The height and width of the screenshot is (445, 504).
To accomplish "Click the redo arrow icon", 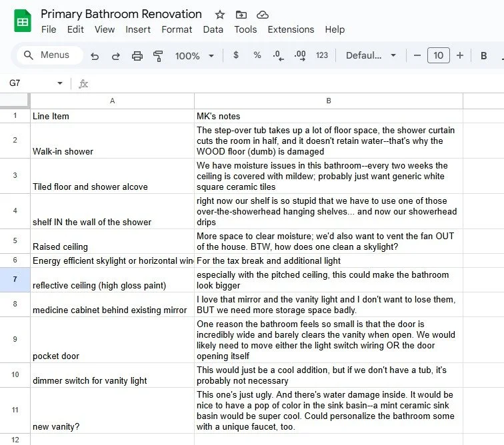I will point(116,56).
